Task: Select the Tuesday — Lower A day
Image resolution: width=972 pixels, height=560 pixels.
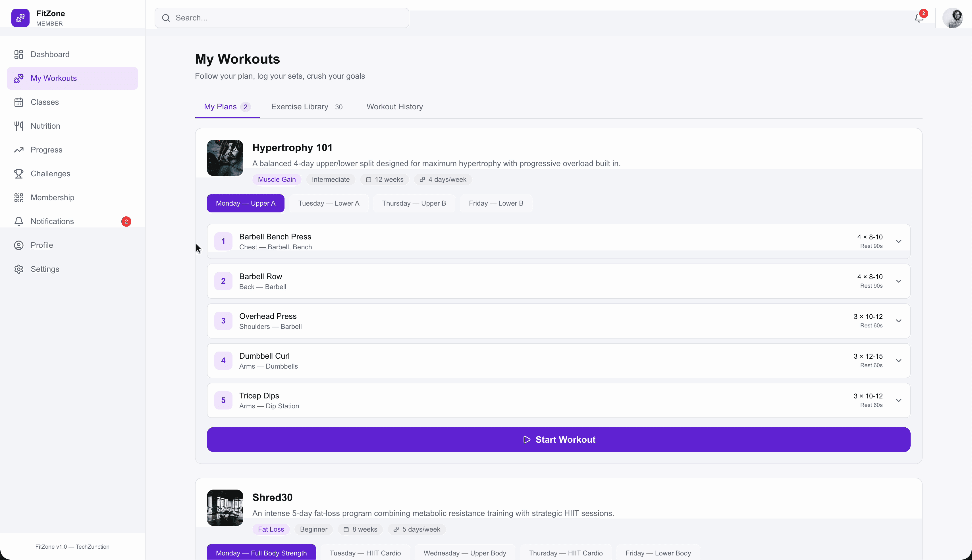Action: (x=328, y=203)
